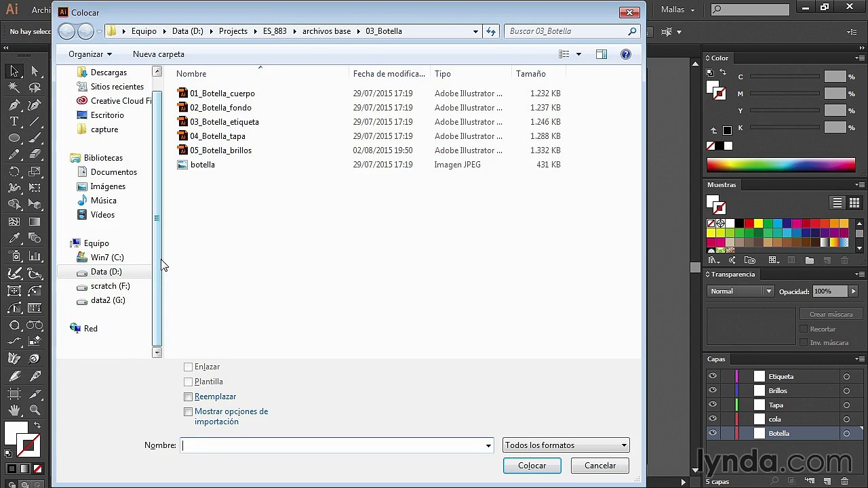
Task: Sort files by the Tipo column
Action: (x=471, y=74)
